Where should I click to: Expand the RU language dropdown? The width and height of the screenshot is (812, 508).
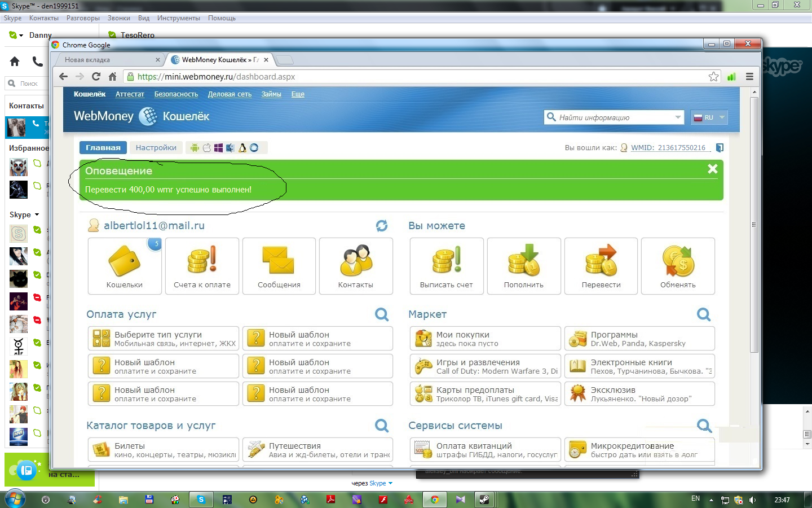(709, 117)
